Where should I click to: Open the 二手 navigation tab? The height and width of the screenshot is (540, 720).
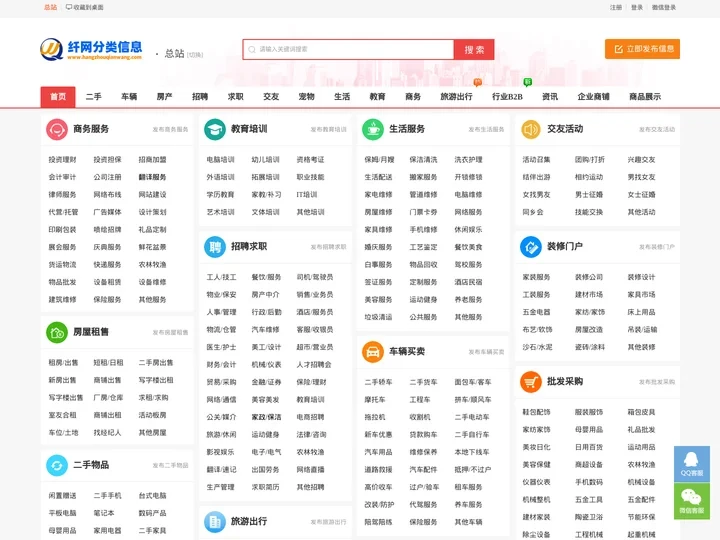pos(93,97)
